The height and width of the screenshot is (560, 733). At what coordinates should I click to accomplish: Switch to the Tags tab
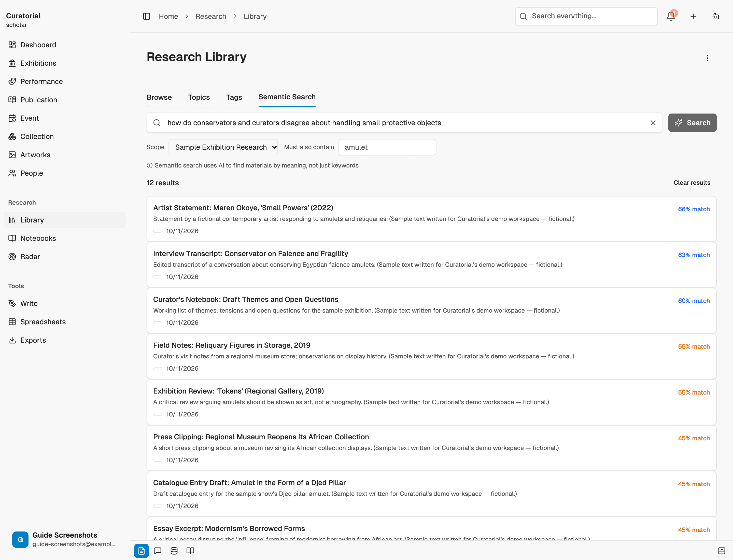click(x=234, y=97)
